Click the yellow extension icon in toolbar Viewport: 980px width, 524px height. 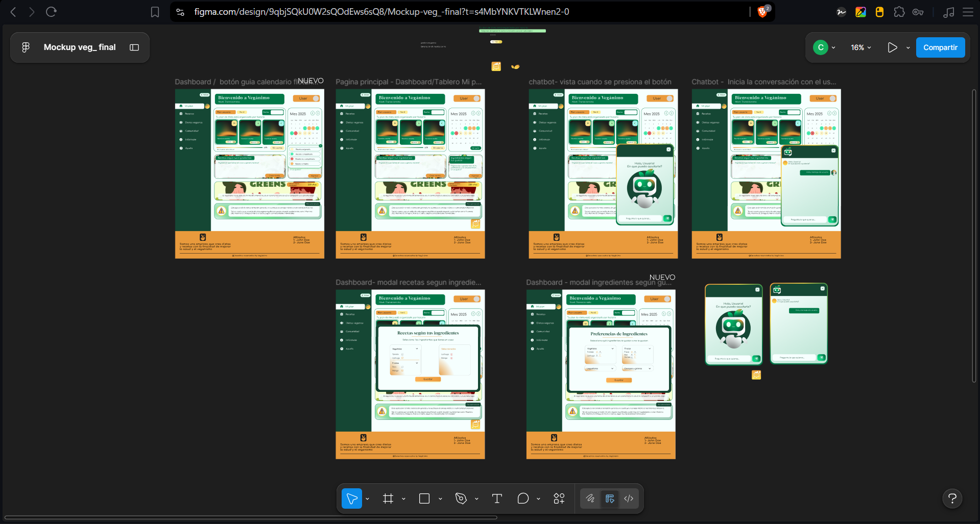tap(879, 12)
